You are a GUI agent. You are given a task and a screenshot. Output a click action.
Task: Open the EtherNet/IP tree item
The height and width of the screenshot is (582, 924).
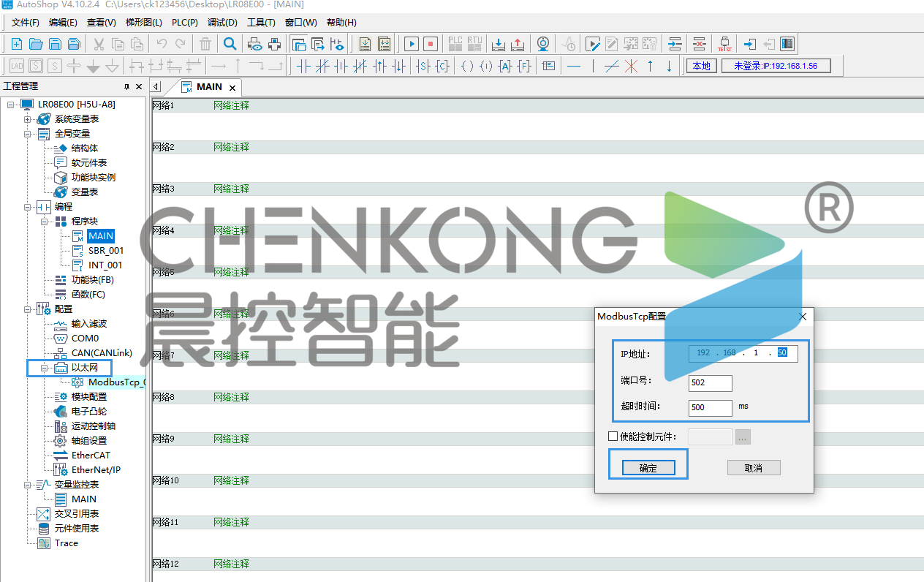point(96,470)
